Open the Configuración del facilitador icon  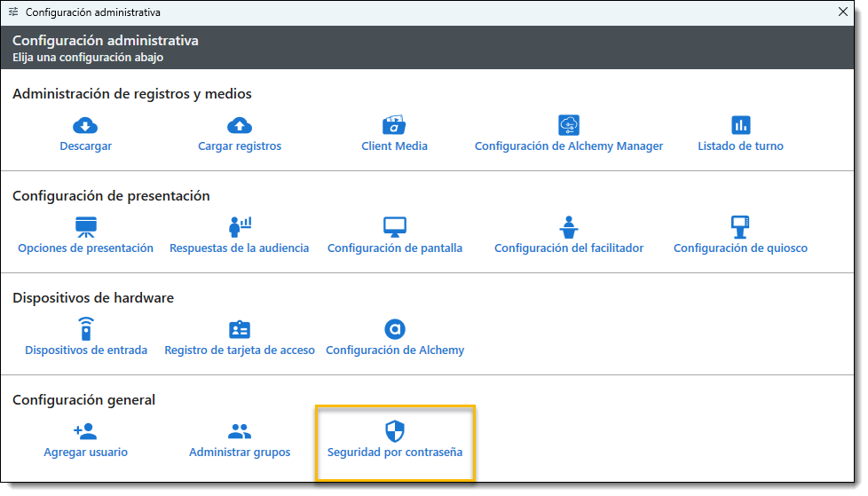pyautogui.click(x=569, y=227)
